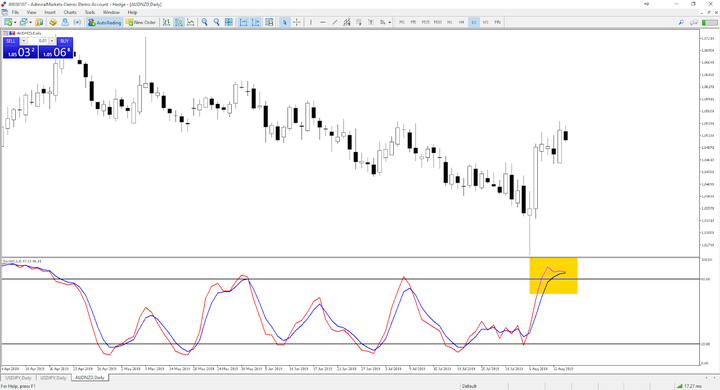Open the View menu
The height and width of the screenshot is (390, 720).
(x=32, y=12)
